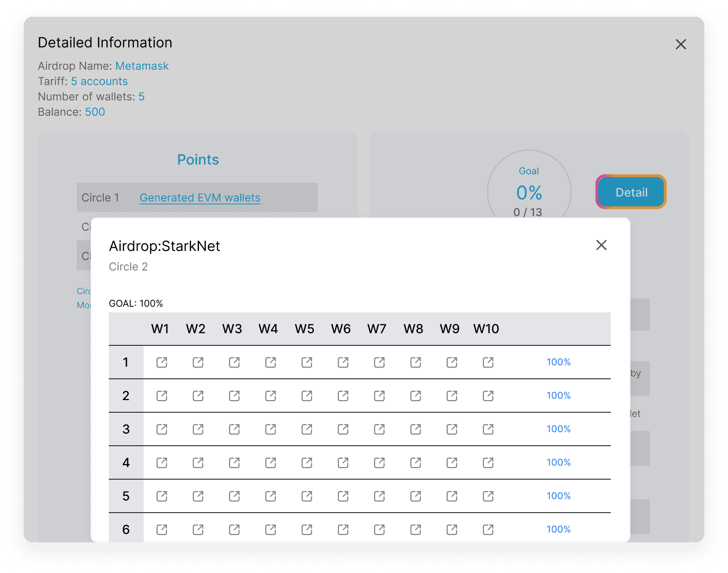Select the W6 column header
The width and height of the screenshot is (728, 573).
point(341,329)
